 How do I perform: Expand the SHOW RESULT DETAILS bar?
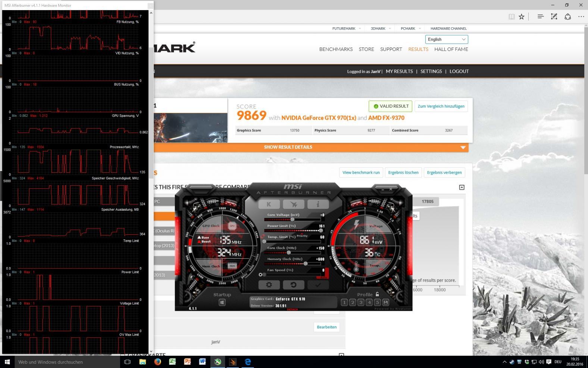click(x=311, y=147)
